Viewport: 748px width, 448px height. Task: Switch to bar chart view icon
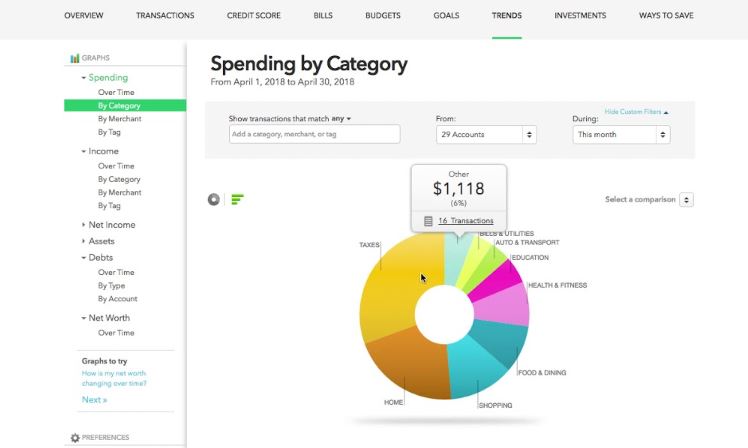[237, 199]
